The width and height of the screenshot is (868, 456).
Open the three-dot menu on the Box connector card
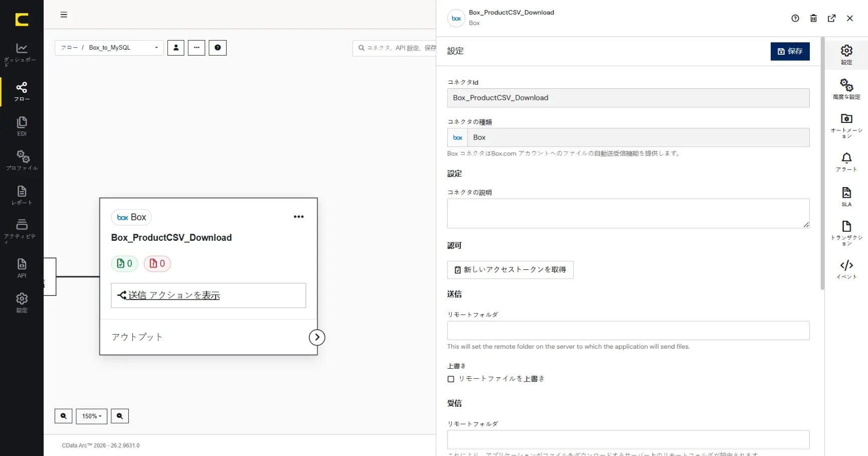pos(299,217)
